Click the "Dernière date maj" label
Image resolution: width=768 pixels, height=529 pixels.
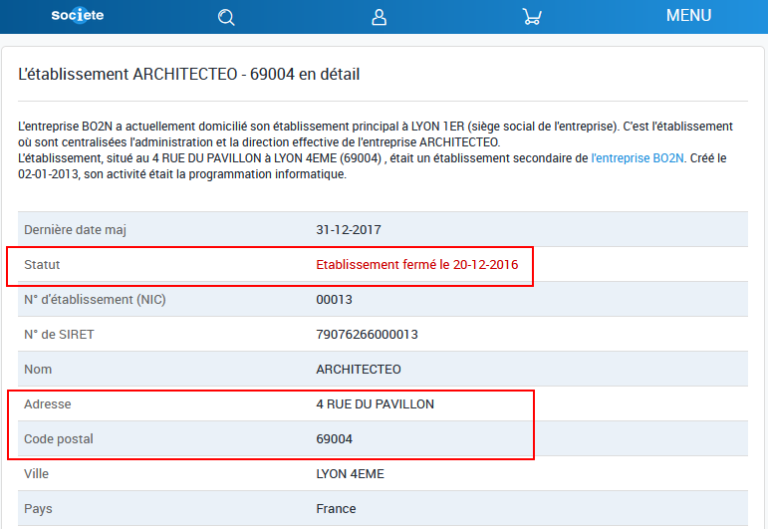[75, 230]
